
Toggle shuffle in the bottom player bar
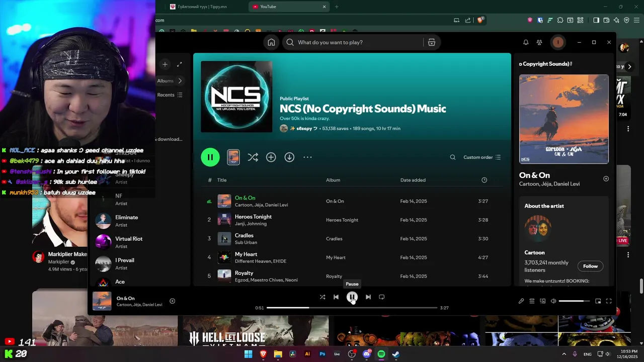click(x=323, y=297)
